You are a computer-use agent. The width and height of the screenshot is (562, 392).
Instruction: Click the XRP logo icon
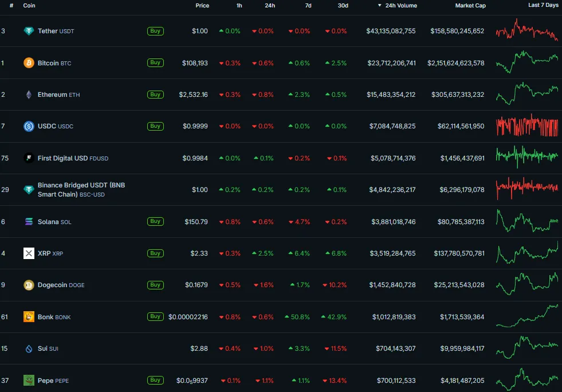[x=29, y=253]
